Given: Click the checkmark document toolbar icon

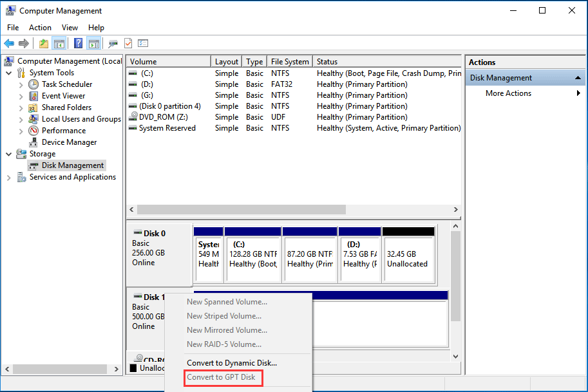Looking at the screenshot, I should (x=128, y=44).
